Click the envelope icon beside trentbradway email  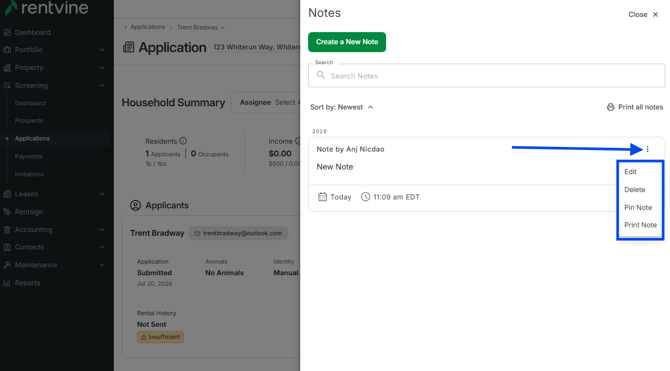(x=197, y=233)
